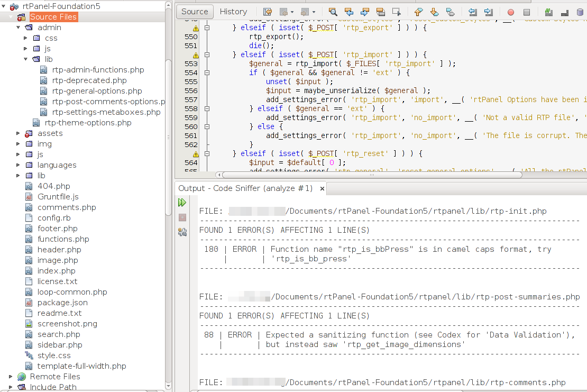Shift line right toolbar icon
587x392 pixels.
[x=489, y=12]
